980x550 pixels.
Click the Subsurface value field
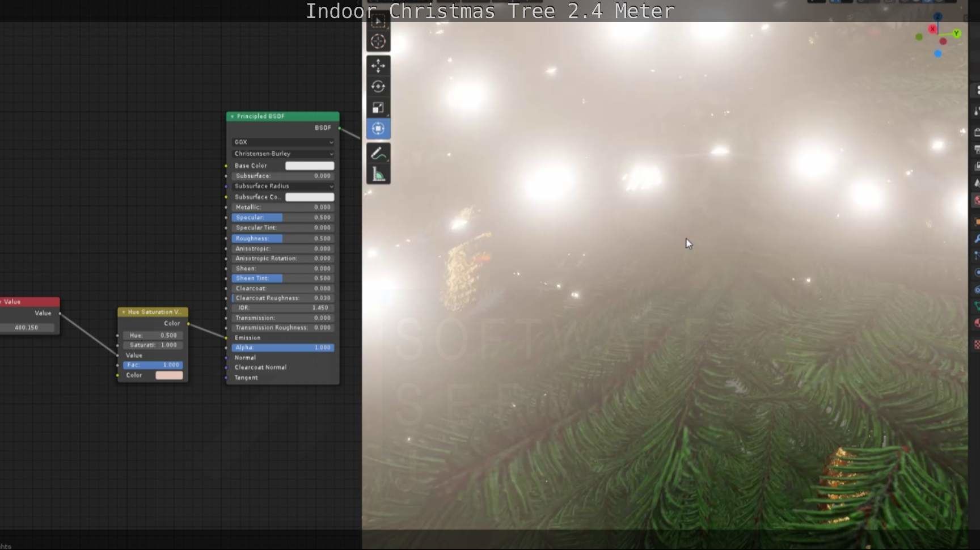coord(283,176)
